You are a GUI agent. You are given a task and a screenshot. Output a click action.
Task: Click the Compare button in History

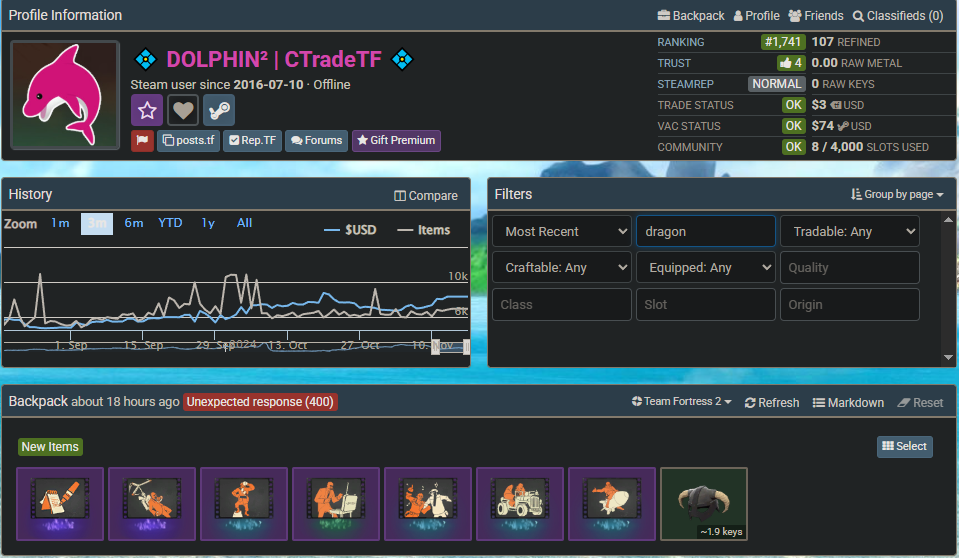click(426, 196)
